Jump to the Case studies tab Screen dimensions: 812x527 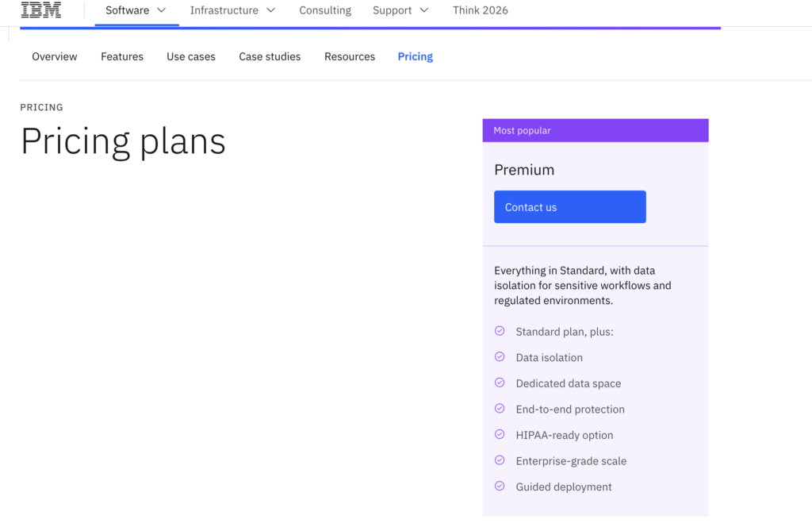pyautogui.click(x=270, y=56)
